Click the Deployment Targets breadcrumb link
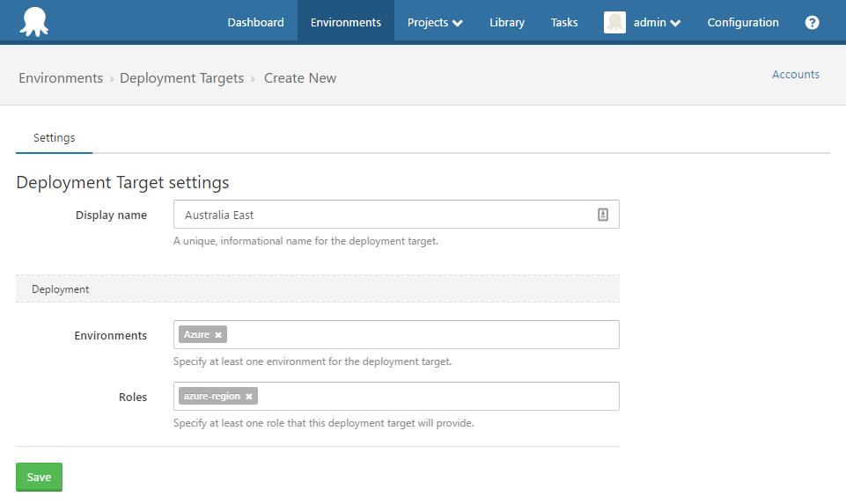Image resolution: width=846 pixels, height=504 pixels. pos(181,78)
